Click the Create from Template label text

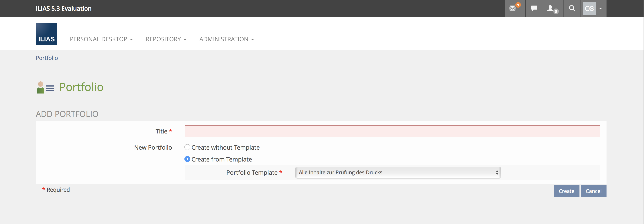(221, 159)
